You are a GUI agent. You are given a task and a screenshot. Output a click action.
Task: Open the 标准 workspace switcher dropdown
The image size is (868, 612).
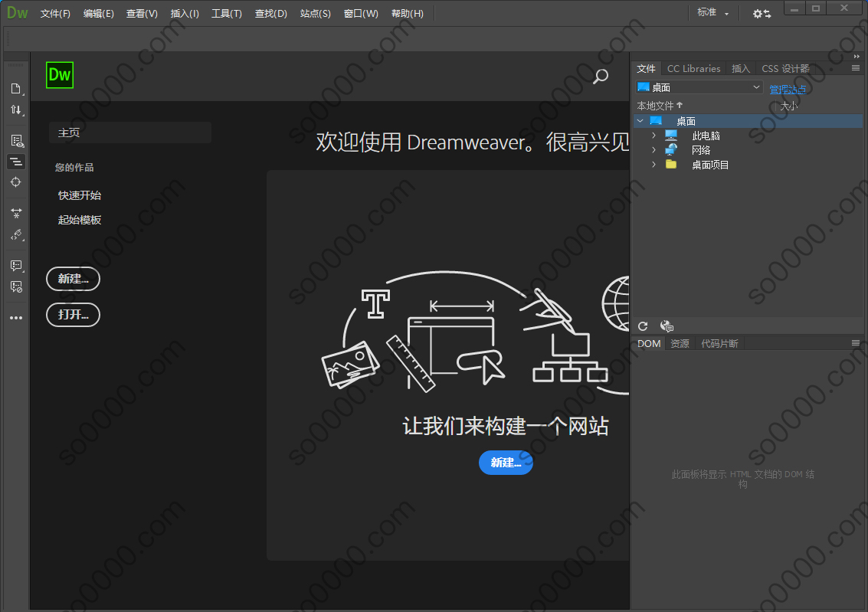coord(713,13)
